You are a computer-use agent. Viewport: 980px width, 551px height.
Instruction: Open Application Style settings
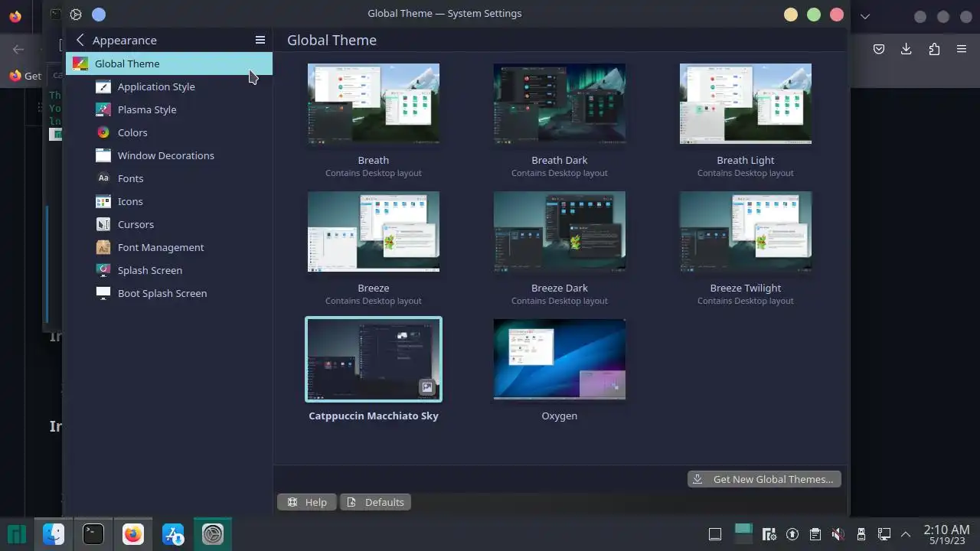click(x=169, y=86)
